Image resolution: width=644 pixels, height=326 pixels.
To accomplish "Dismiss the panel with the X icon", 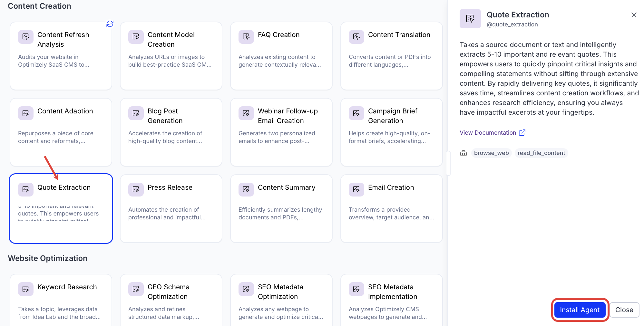I will (634, 15).
